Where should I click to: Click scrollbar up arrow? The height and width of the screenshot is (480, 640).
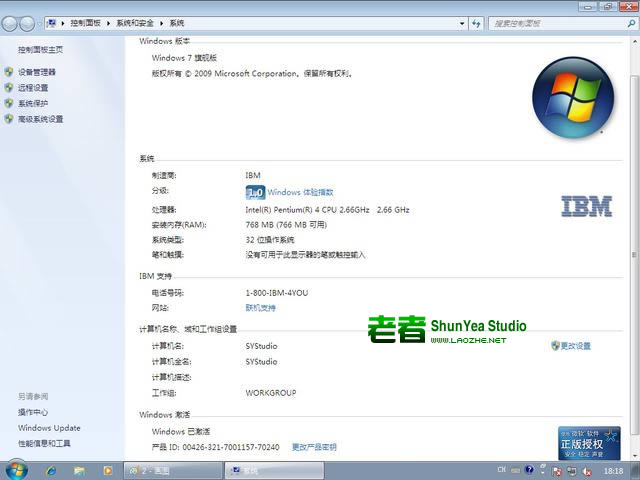pos(635,42)
